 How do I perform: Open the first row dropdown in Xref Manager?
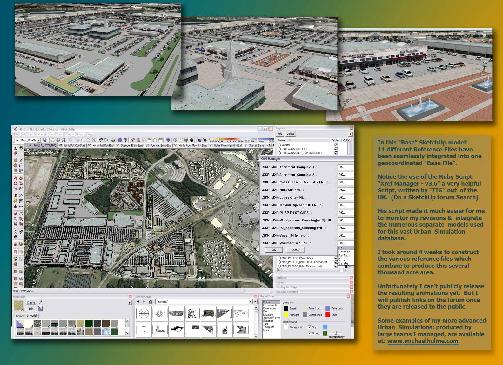(345, 167)
